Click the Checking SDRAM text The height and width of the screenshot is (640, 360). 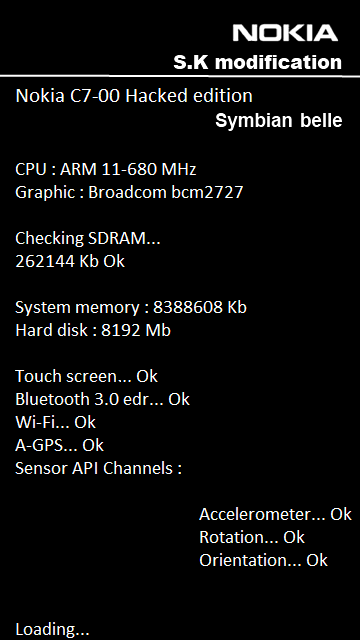click(x=88, y=238)
